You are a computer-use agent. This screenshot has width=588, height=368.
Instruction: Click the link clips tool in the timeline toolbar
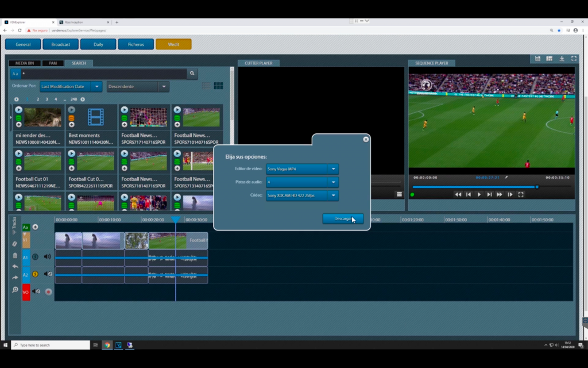tap(14, 244)
